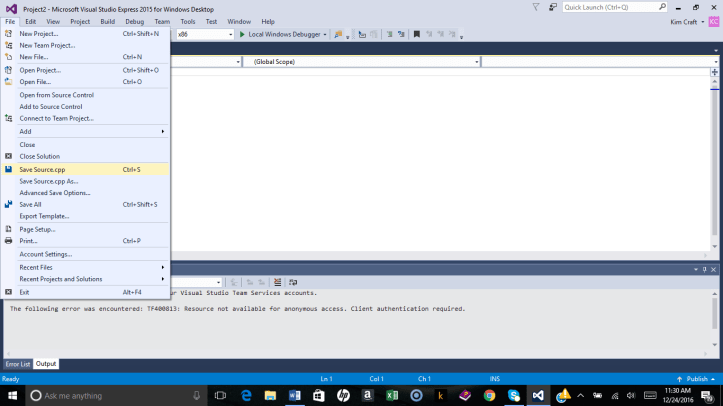The height and width of the screenshot is (406, 723).
Task: Click the Visual Studio taskbar icon
Action: click(x=538, y=395)
